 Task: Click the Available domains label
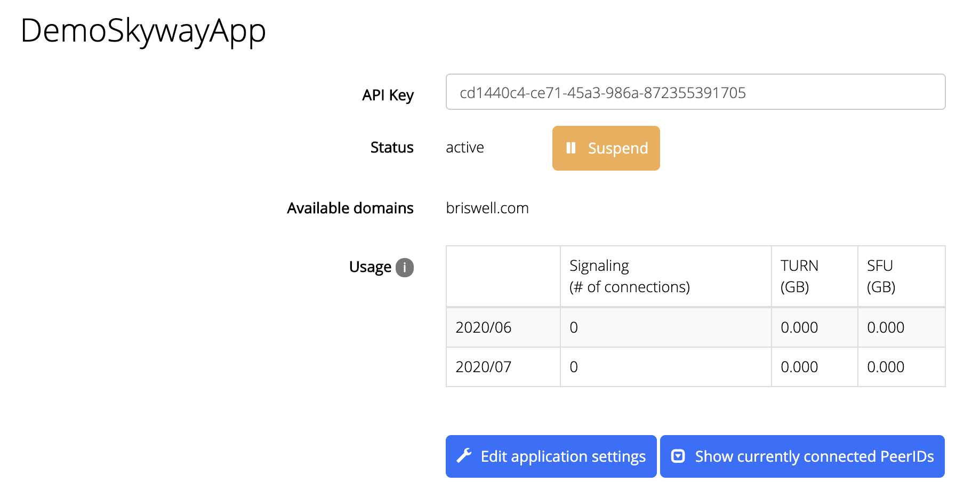pos(350,208)
